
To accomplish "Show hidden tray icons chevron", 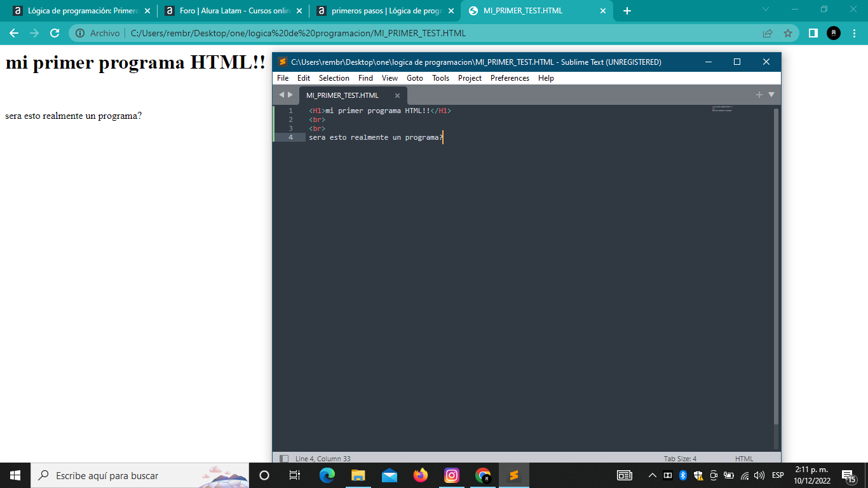I will pos(652,475).
